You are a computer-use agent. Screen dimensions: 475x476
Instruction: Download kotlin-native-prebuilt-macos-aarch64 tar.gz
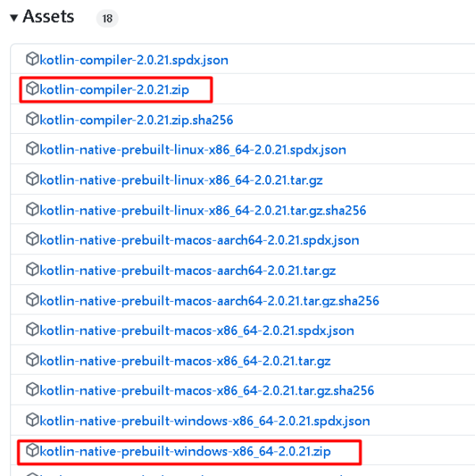[188, 270]
